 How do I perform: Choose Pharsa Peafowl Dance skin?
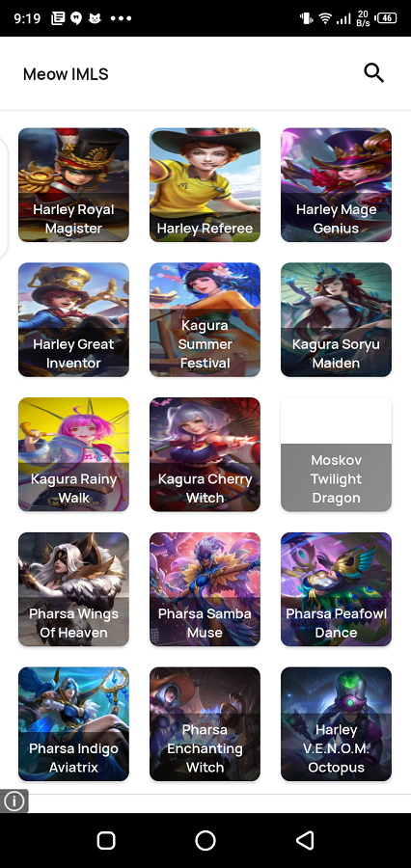point(336,589)
